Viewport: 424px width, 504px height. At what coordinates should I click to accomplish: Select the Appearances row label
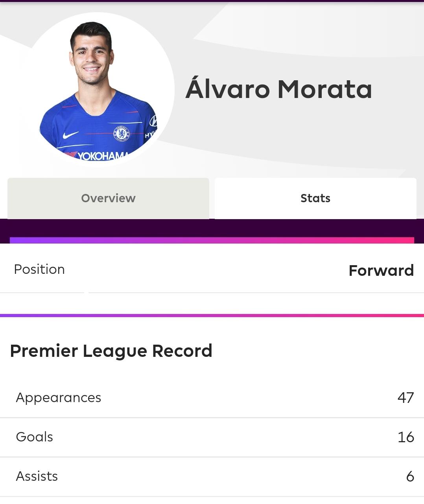(x=59, y=398)
